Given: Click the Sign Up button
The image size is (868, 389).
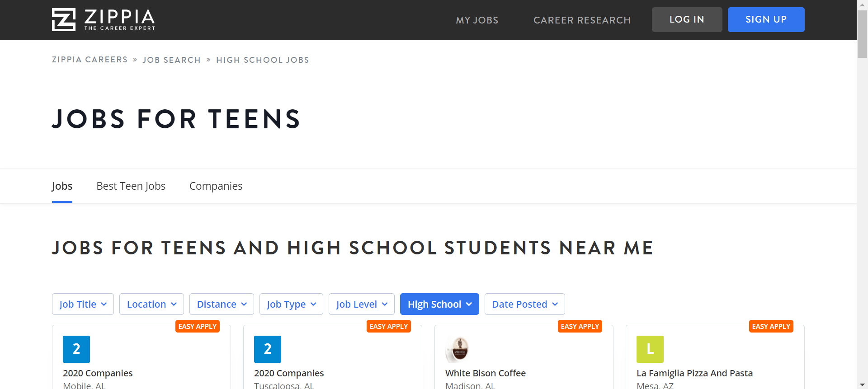Looking at the screenshot, I should click(x=766, y=19).
